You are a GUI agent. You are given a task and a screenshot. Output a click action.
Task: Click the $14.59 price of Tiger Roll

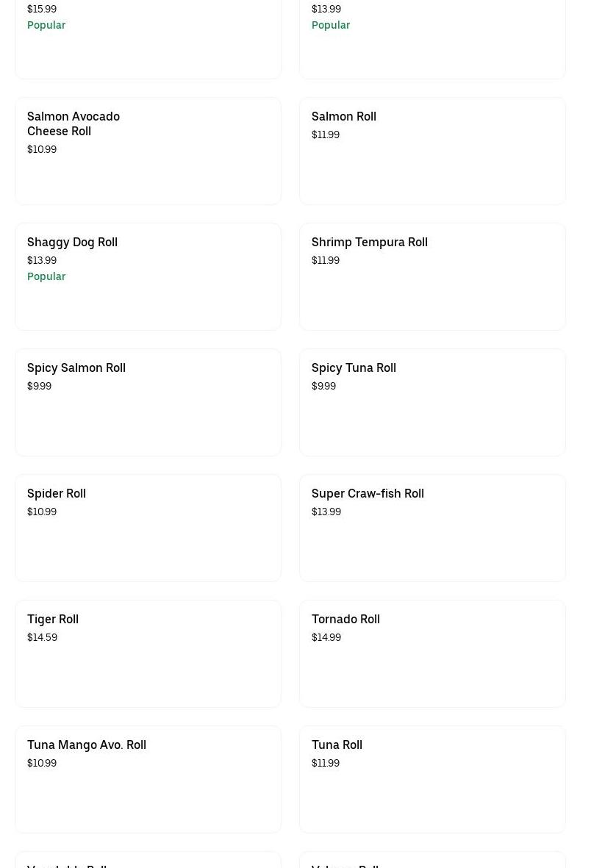tap(42, 637)
